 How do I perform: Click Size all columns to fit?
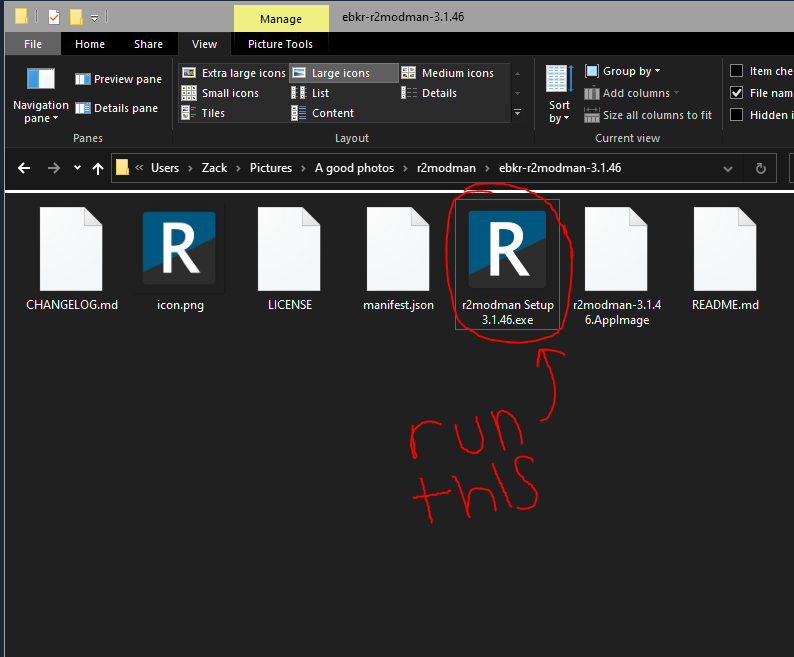point(648,115)
